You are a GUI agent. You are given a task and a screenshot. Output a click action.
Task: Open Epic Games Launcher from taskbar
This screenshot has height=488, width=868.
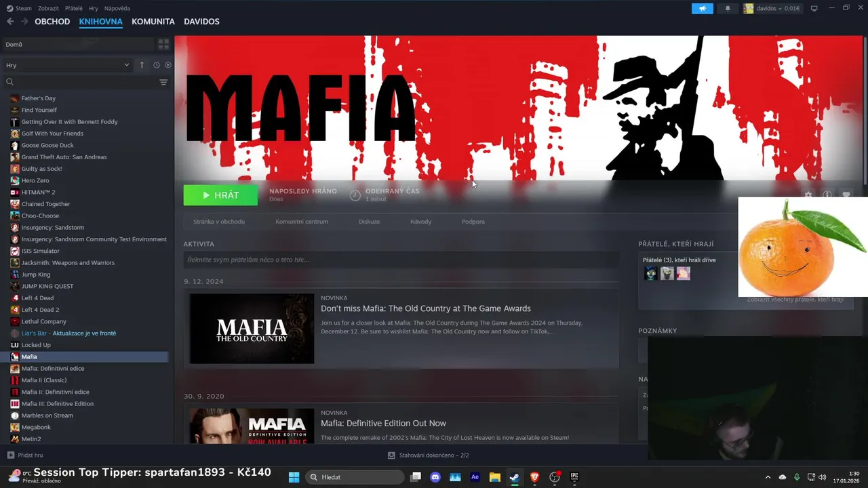[x=574, y=477]
